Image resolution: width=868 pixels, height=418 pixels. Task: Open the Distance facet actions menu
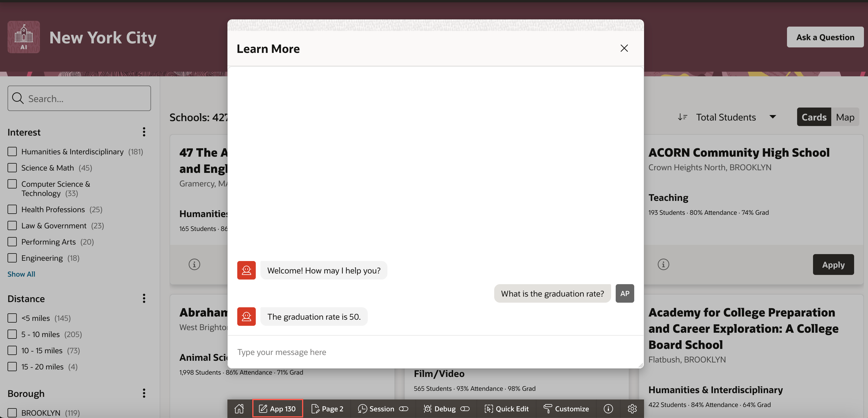point(144,299)
